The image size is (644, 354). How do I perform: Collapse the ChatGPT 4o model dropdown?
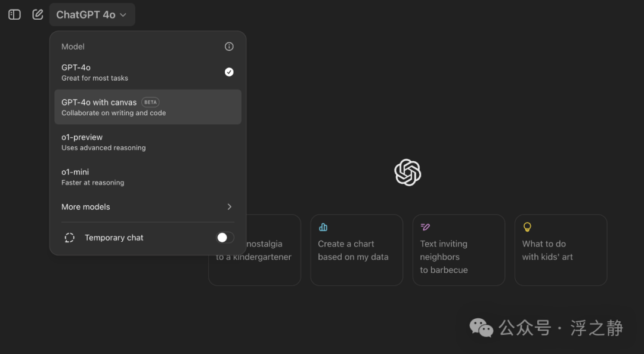tap(92, 15)
